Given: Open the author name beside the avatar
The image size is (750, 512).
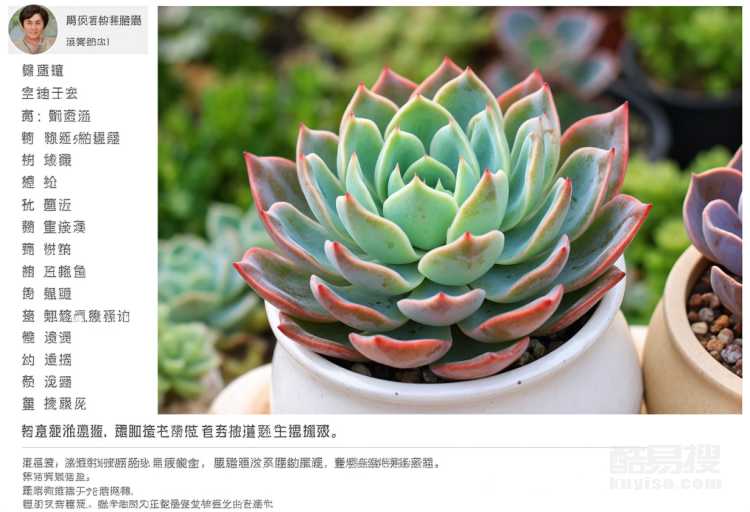Looking at the screenshot, I should (x=103, y=20).
